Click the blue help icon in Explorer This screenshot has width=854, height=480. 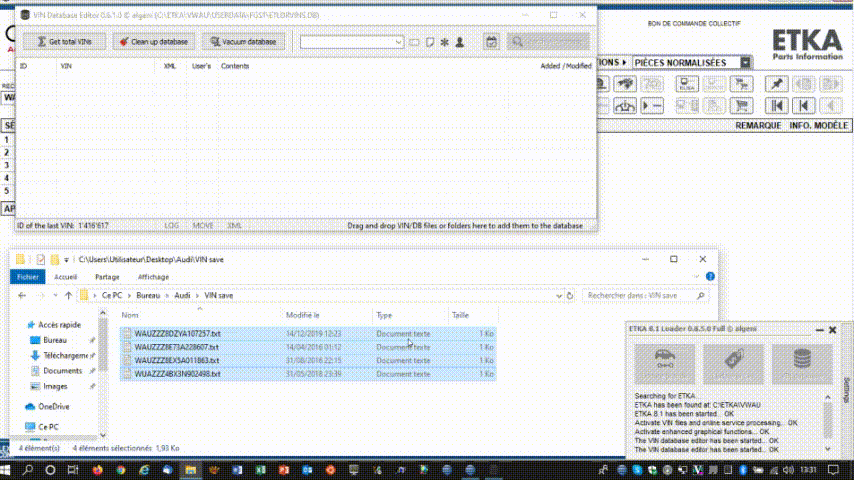[710, 276]
